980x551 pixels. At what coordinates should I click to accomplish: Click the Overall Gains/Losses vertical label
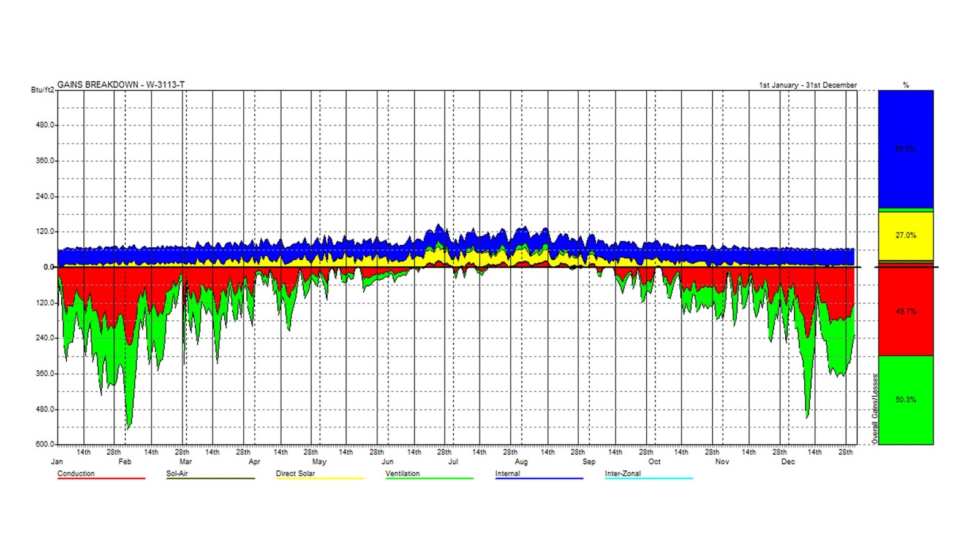click(875, 408)
